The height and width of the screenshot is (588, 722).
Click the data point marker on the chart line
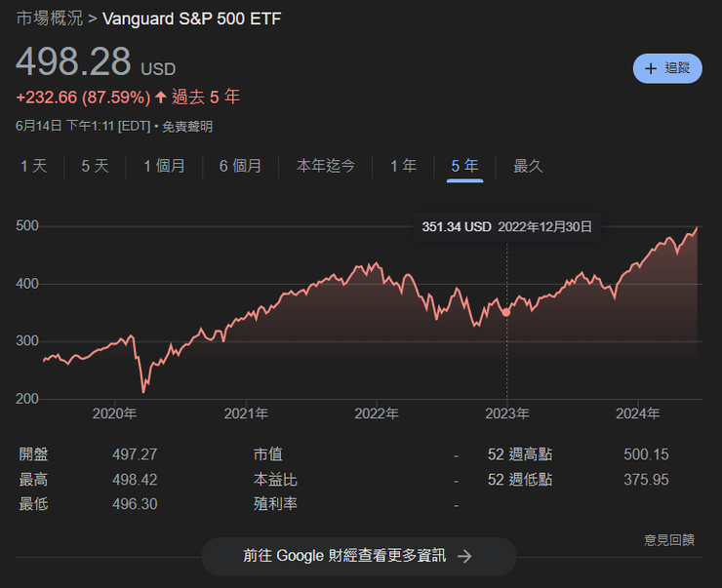coord(506,312)
